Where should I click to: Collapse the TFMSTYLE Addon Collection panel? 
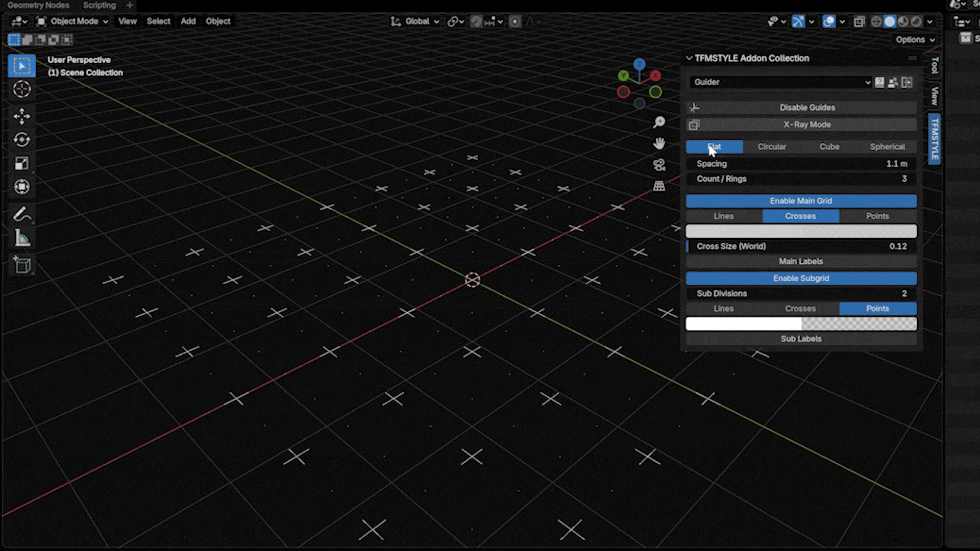[x=689, y=58]
